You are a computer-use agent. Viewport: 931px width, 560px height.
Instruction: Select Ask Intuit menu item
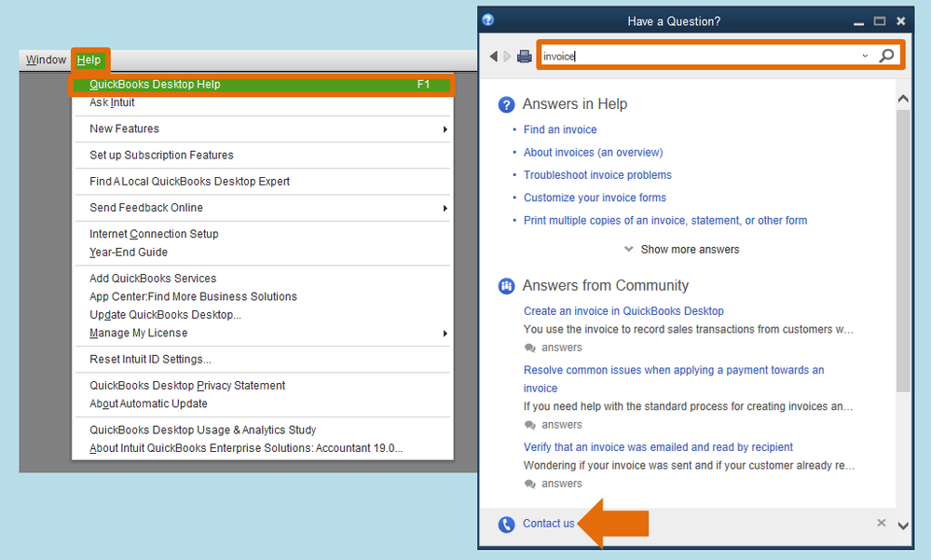click(x=263, y=102)
